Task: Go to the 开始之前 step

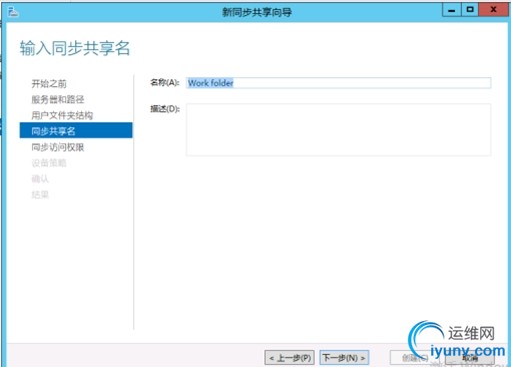Action: [x=49, y=83]
